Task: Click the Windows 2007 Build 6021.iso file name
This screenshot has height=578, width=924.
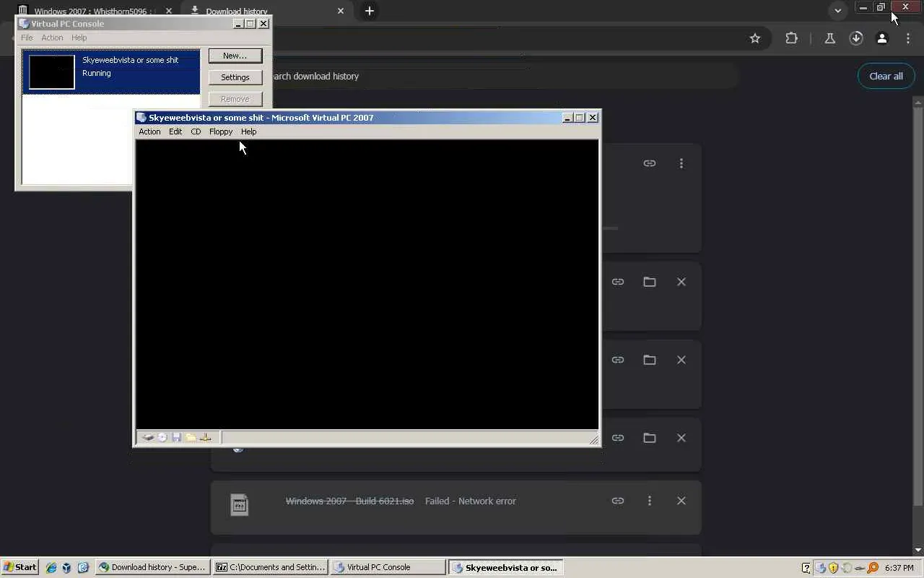Action: click(x=349, y=501)
